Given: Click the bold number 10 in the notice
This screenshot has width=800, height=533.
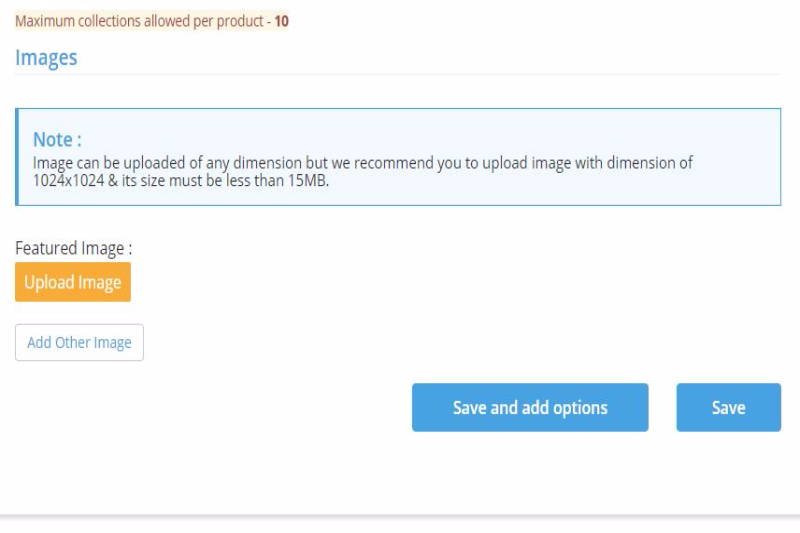Looking at the screenshot, I should point(282,21).
